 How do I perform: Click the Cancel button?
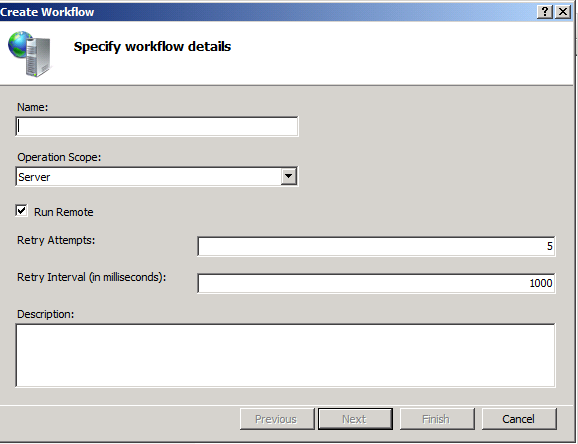coord(519,419)
